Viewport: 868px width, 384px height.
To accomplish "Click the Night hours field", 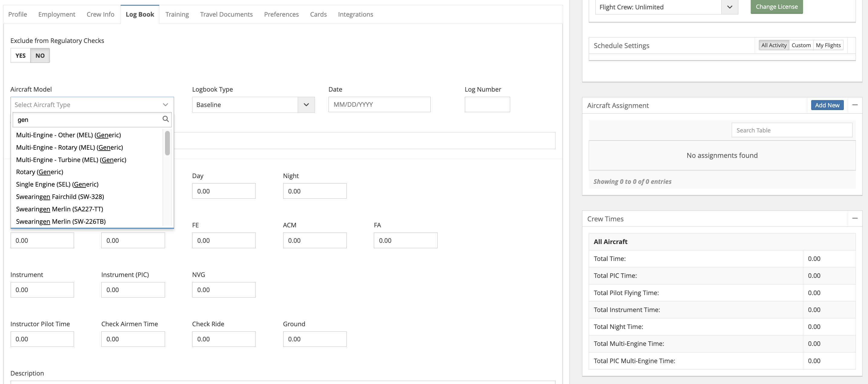I will tap(315, 191).
